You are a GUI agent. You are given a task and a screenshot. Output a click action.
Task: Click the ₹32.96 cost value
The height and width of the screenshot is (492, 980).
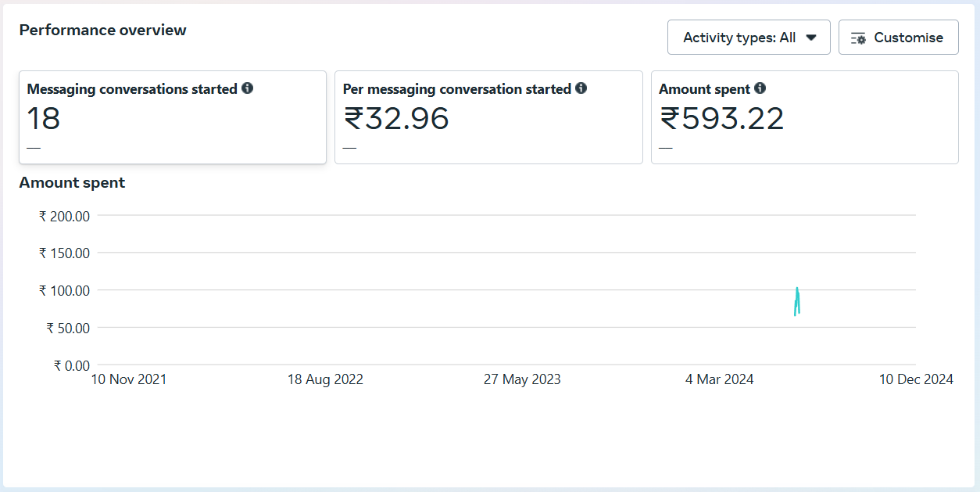tap(396, 119)
